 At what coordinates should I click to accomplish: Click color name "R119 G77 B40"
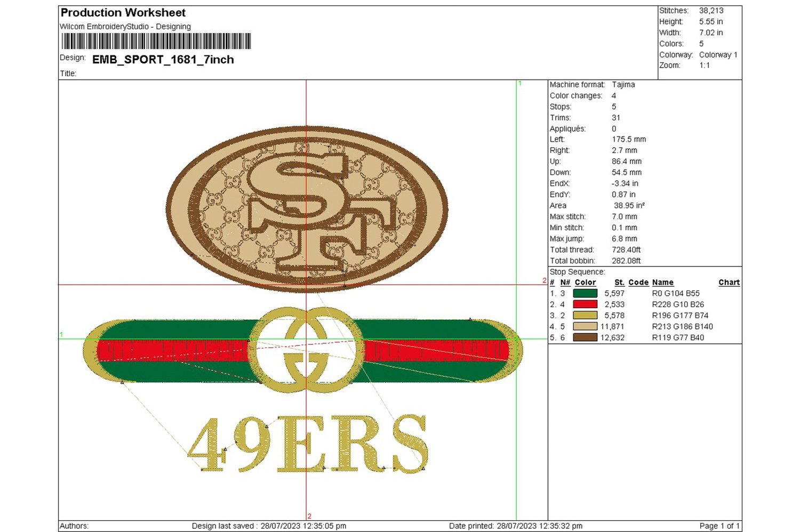[678, 338]
